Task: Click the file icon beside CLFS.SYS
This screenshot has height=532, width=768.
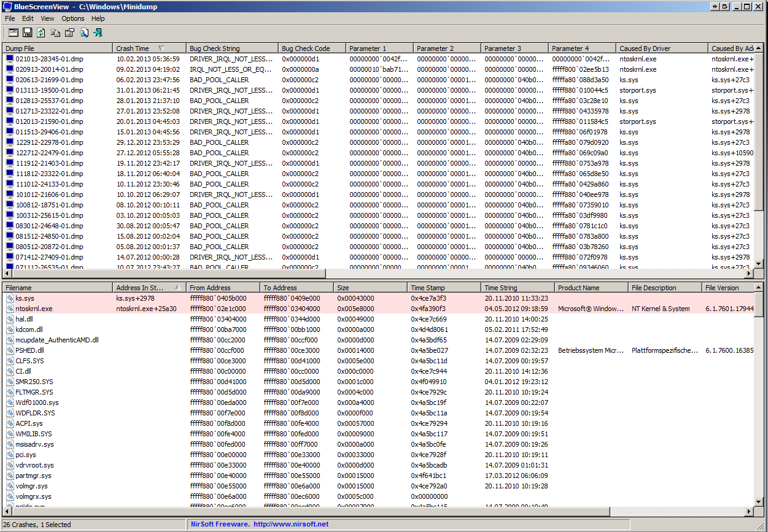Action: [x=10, y=361]
